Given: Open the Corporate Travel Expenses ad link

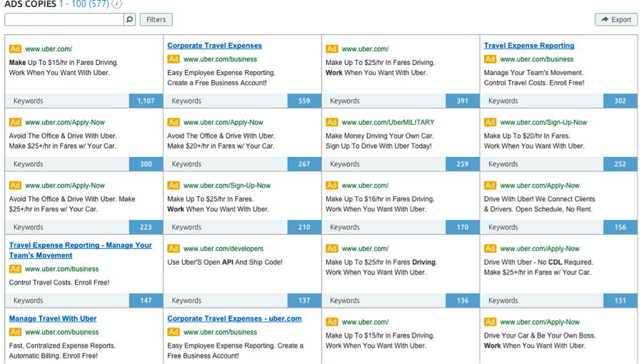Looking at the screenshot, I should pos(214,46).
